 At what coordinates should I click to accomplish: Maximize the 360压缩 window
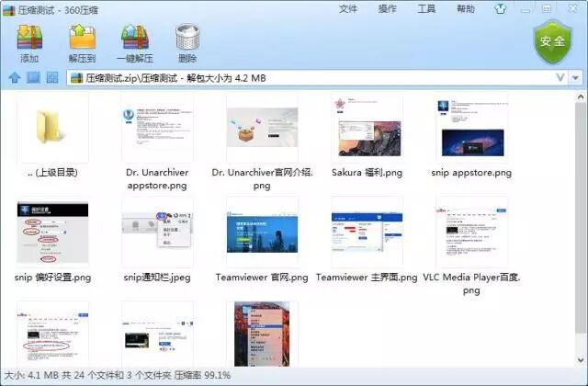pos(548,9)
